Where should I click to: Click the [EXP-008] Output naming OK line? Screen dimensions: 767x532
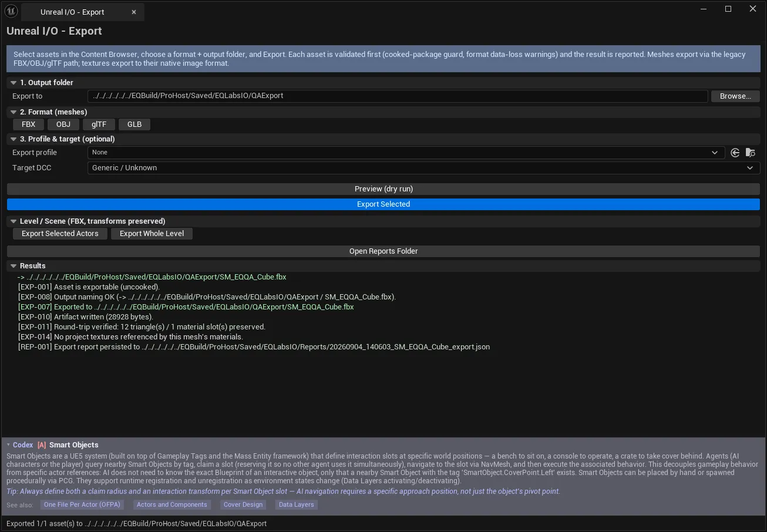coord(207,297)
